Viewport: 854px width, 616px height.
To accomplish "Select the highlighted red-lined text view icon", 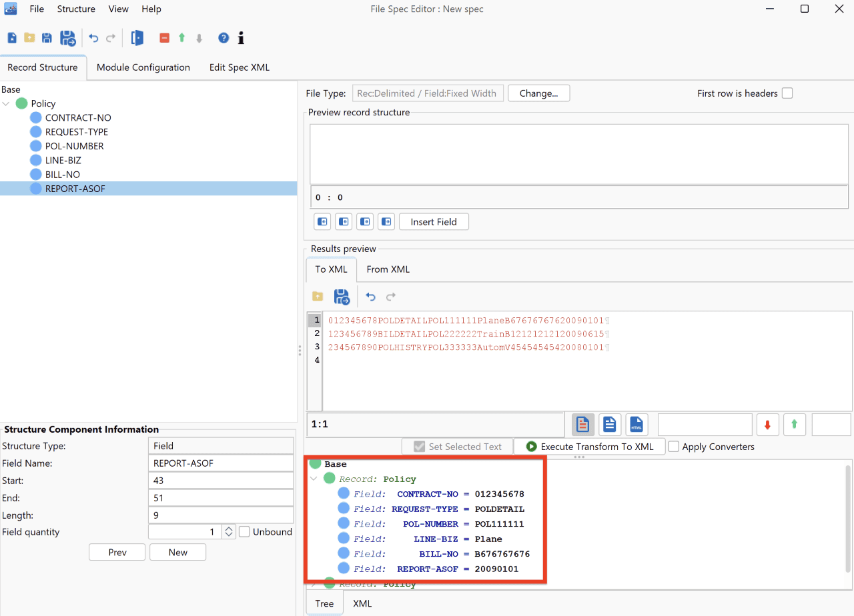I will (x=583, y=425).
